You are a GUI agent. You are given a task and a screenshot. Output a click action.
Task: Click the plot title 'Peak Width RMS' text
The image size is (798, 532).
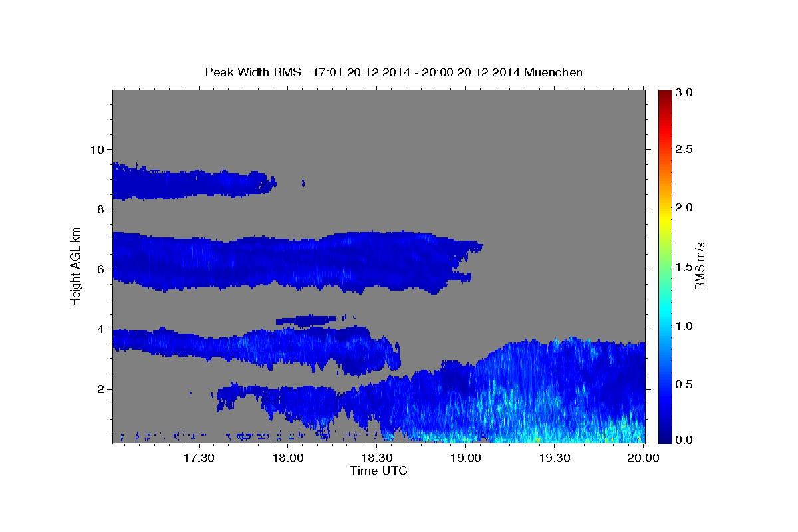point(253,72)
